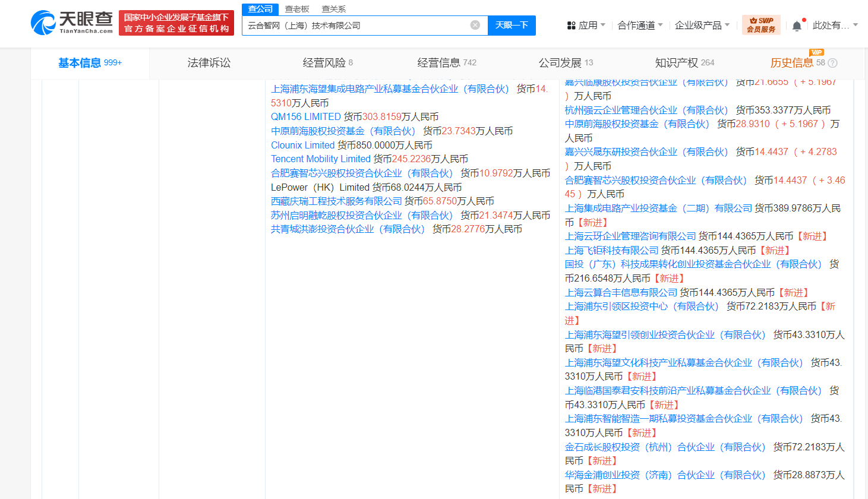Select the 知识产权 tab
The height and width of the screenshot is (499, 868).
point(677,63)
